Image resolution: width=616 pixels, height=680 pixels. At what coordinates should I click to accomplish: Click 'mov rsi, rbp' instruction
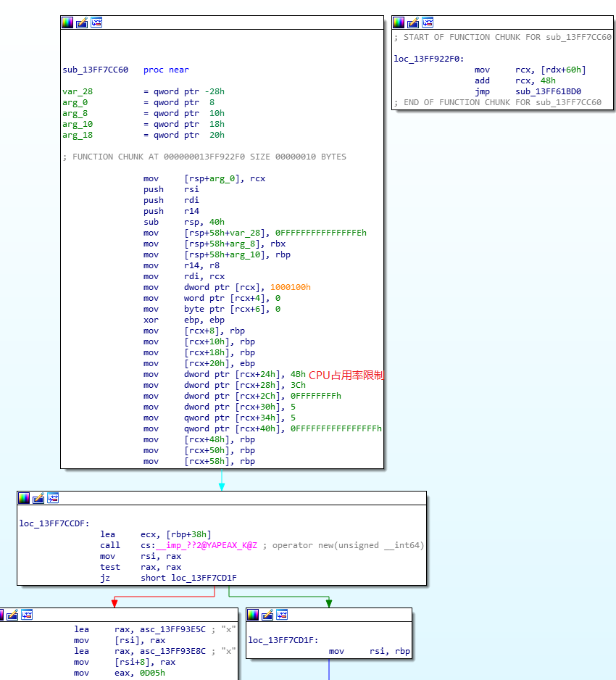tap(370, 651)
